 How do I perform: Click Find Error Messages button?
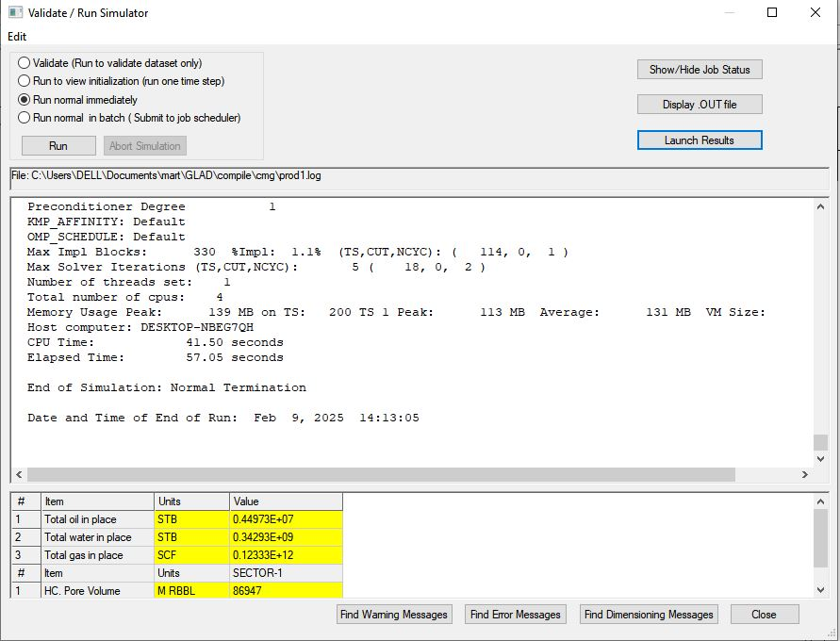coord(515,615)
